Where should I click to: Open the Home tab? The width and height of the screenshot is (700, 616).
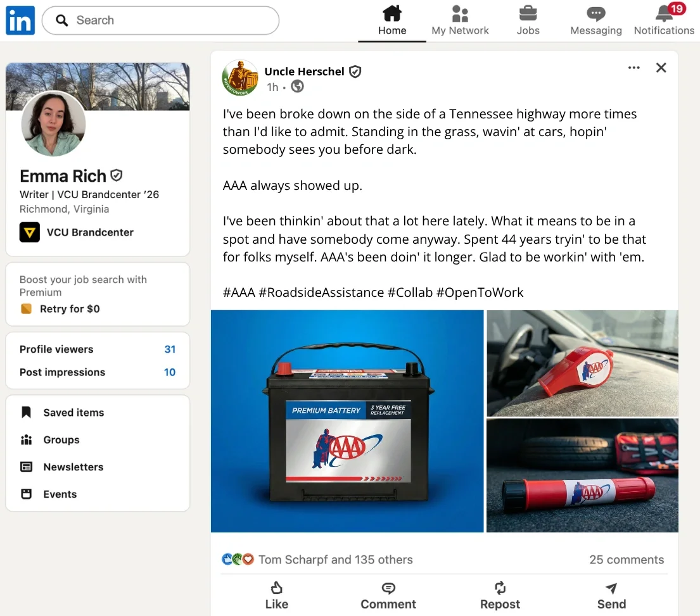(x=392, y=20)
